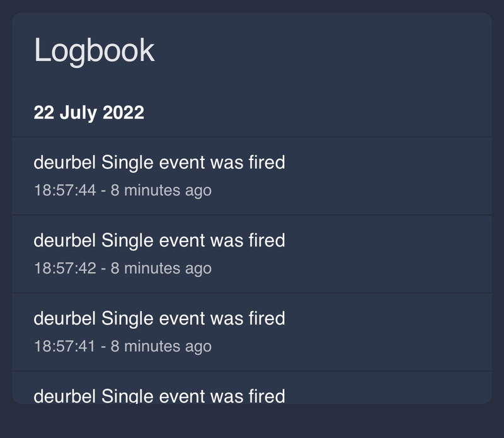Click "8 minutes ago" beside 18:57:44
Viewport: 504px width, 438px height.
pyautogui.click(x=161, y=190)
